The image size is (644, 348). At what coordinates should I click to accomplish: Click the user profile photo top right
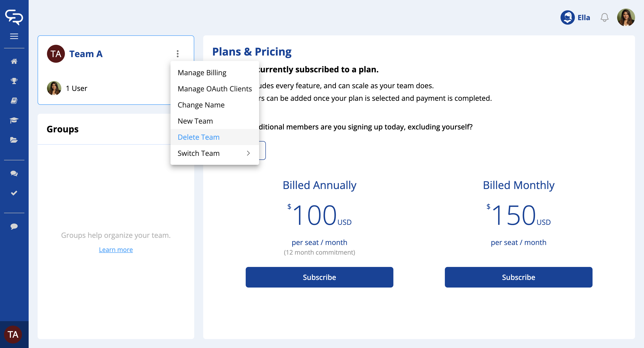pos(626,17)
